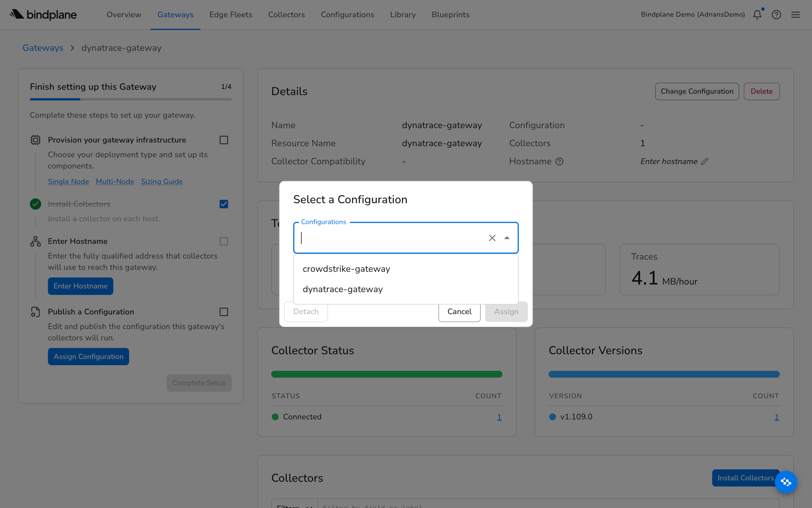Click the Provision gateway infrastructure chip icon
Viewport: 812px width, 508px height.
[x=35, y=140]
